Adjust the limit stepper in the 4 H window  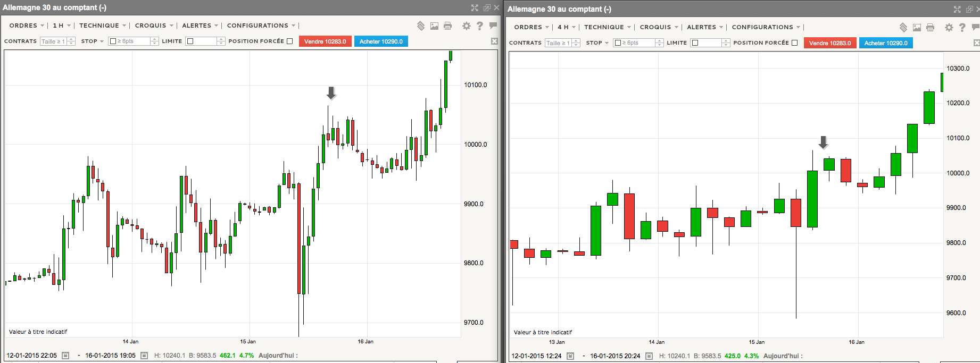click(726, 43)
